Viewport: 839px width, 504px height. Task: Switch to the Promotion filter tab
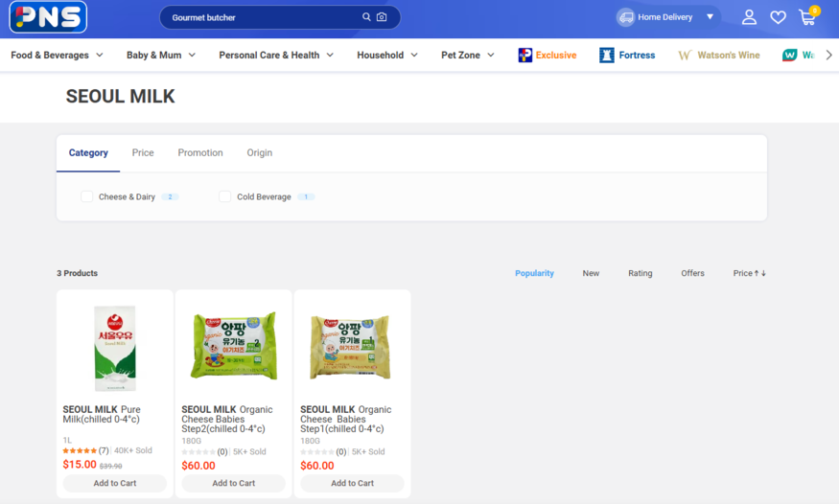[200, 153]
